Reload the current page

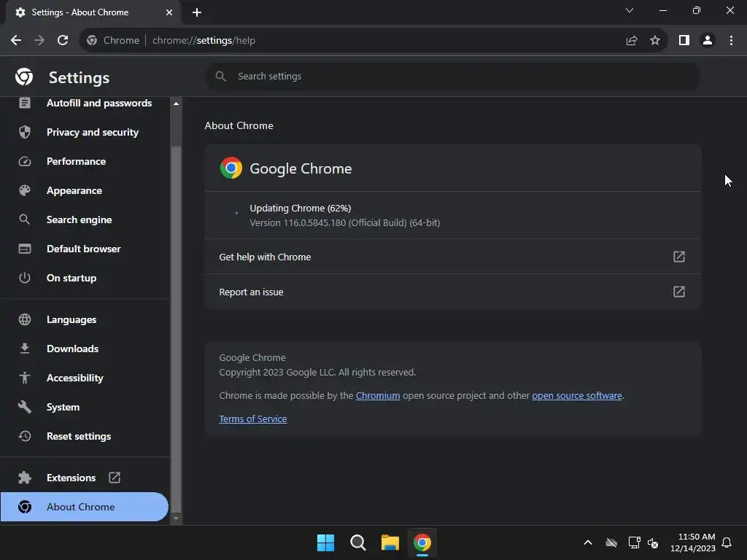63,41
